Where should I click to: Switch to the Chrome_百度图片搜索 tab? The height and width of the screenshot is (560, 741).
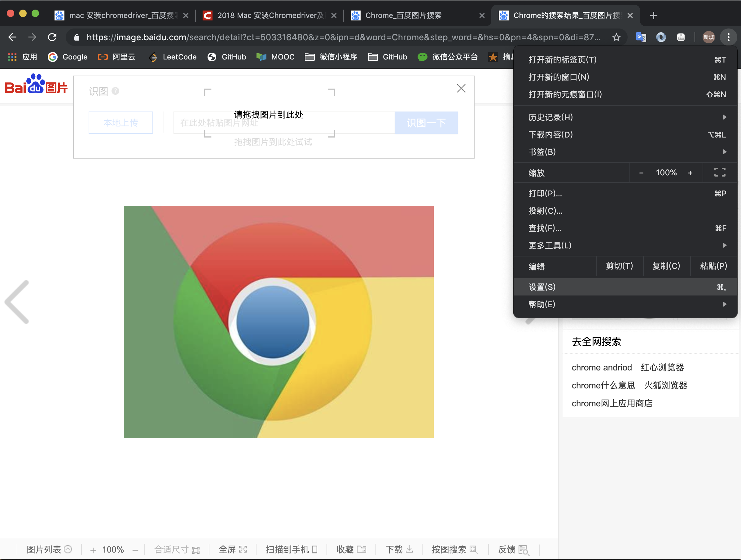coord(417,15)
